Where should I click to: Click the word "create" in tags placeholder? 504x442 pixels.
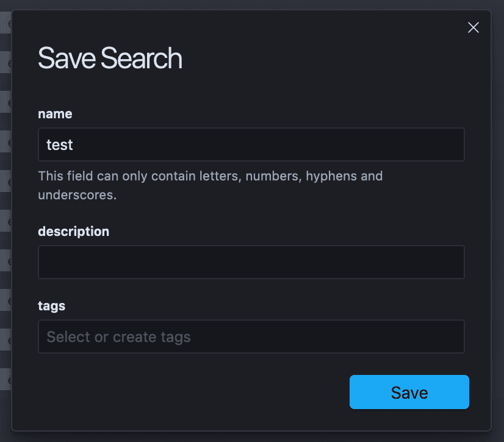click(x=134, y=337)
